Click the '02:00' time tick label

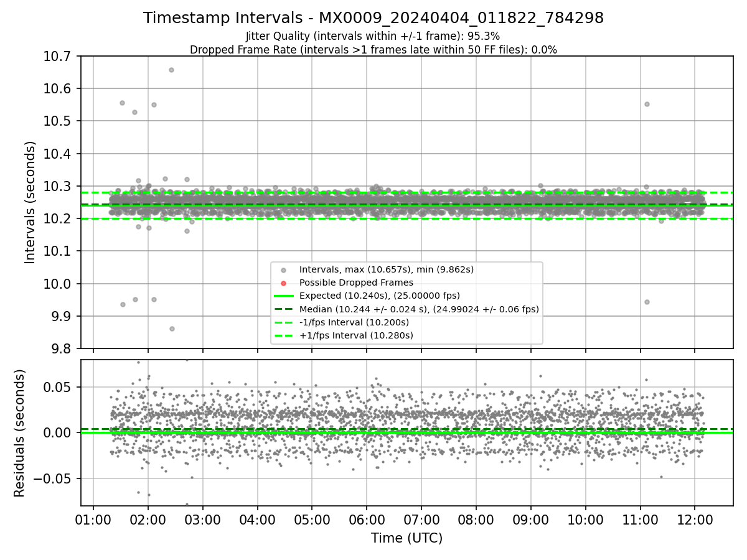tap(148, 519)
